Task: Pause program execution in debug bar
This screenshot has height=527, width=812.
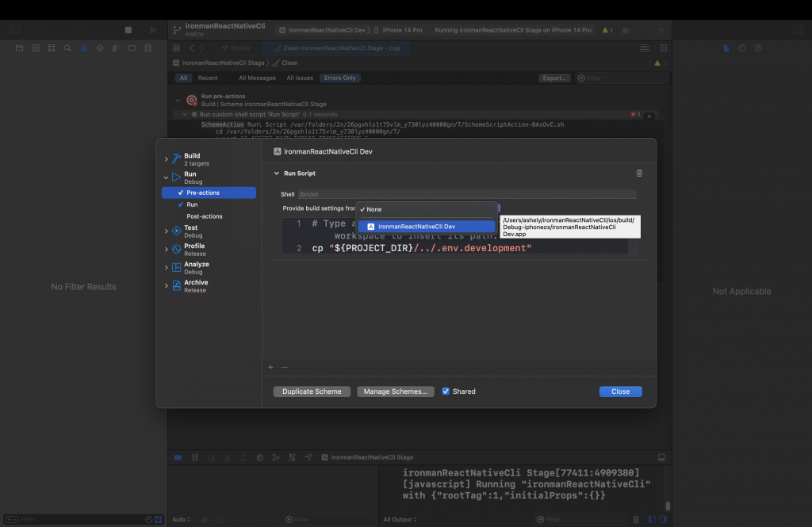Action: 195,457
